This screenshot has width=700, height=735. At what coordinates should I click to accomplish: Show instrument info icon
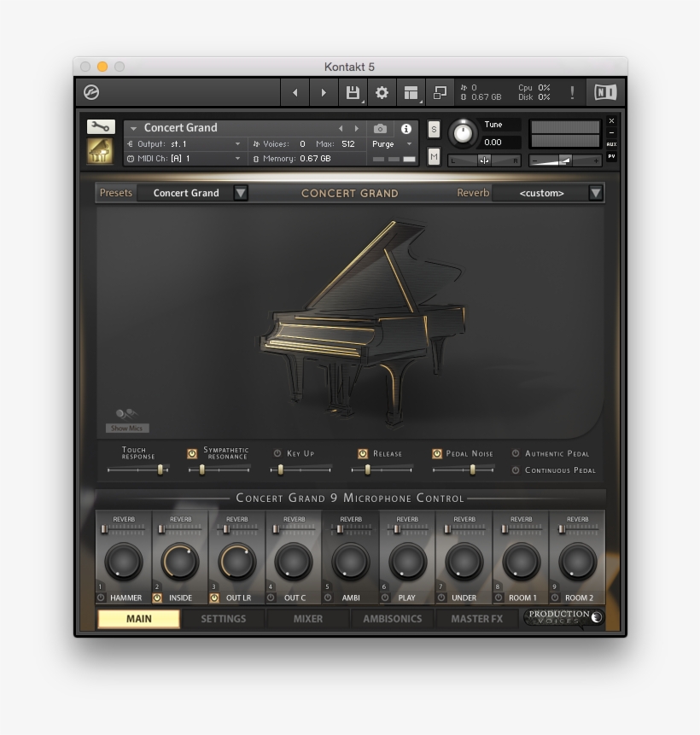coord(406,128)
